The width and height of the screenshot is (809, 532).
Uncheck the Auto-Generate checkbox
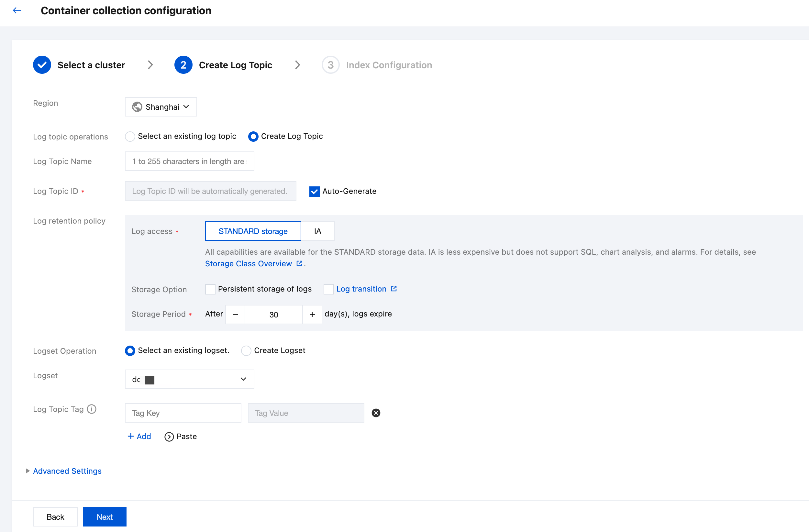click(x=315, y=191)
